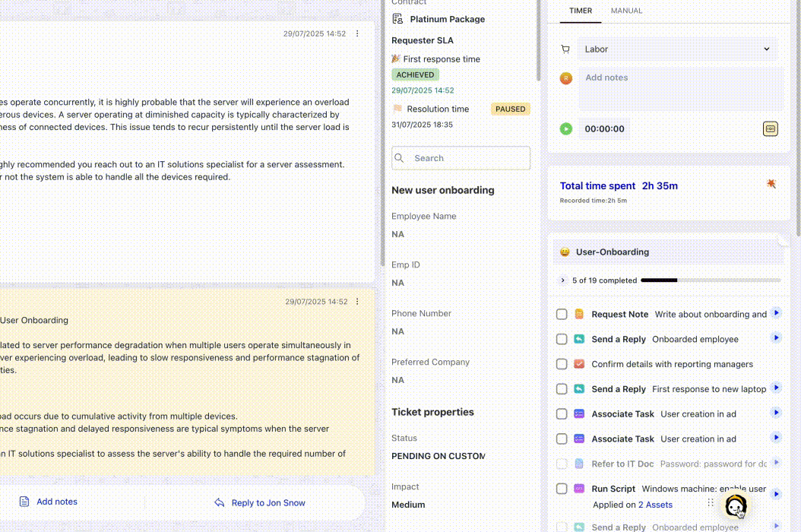The image size is (801, 532).
Task: Click into the ticket properties Search field
Action: (461, 158)
